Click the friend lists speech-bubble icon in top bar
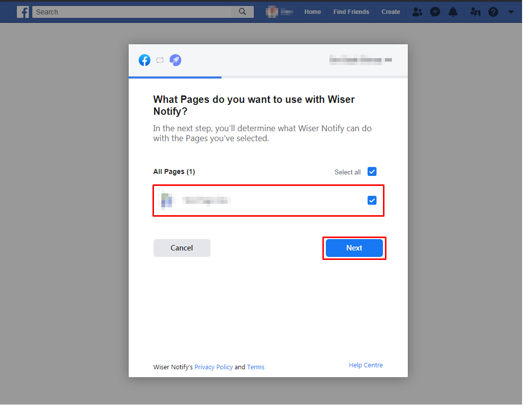Viewport: 532px width, 413px height. (x=475, y=12)
